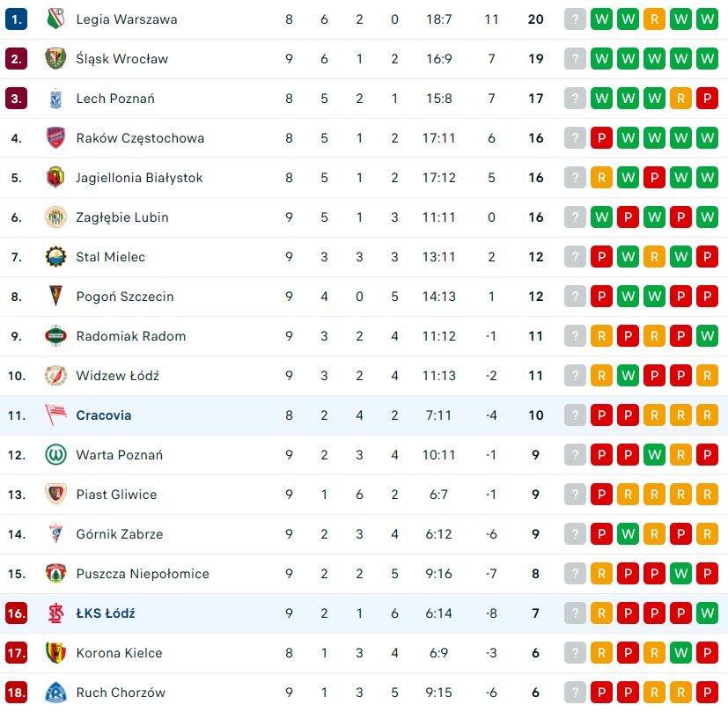Click the Ruch Chorzów club crest
Screen dimensions: 728x712
click(x=55, y=693)
